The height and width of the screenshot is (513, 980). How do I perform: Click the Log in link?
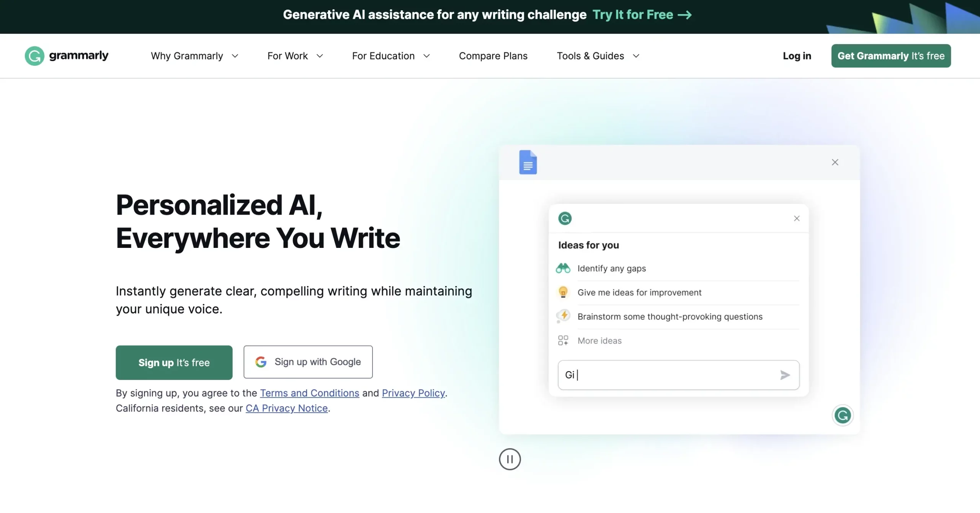pos(797,56)
